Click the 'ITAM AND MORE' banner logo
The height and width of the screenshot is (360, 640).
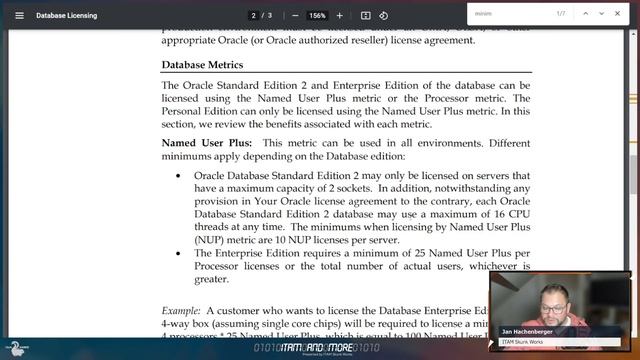(316, 348)
